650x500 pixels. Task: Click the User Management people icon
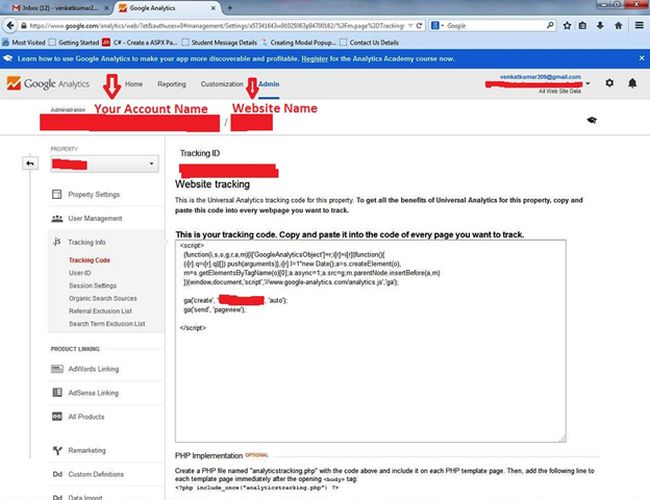pos(57,218)
